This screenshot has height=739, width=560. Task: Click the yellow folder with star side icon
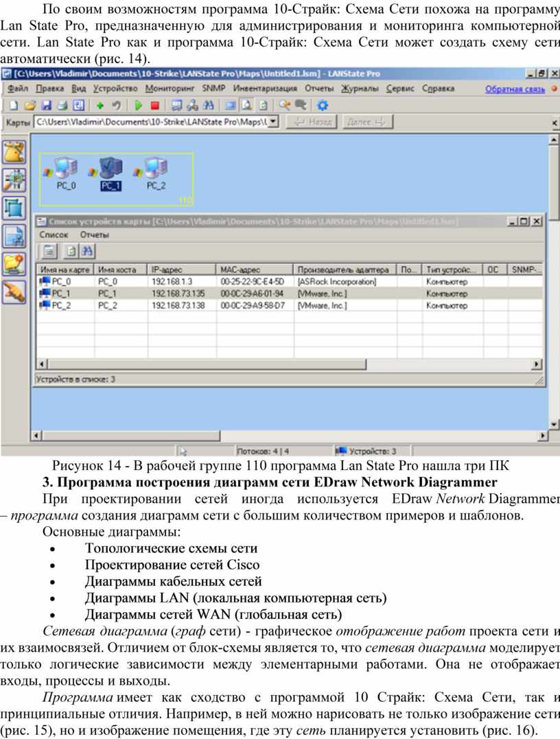point(14,264)
